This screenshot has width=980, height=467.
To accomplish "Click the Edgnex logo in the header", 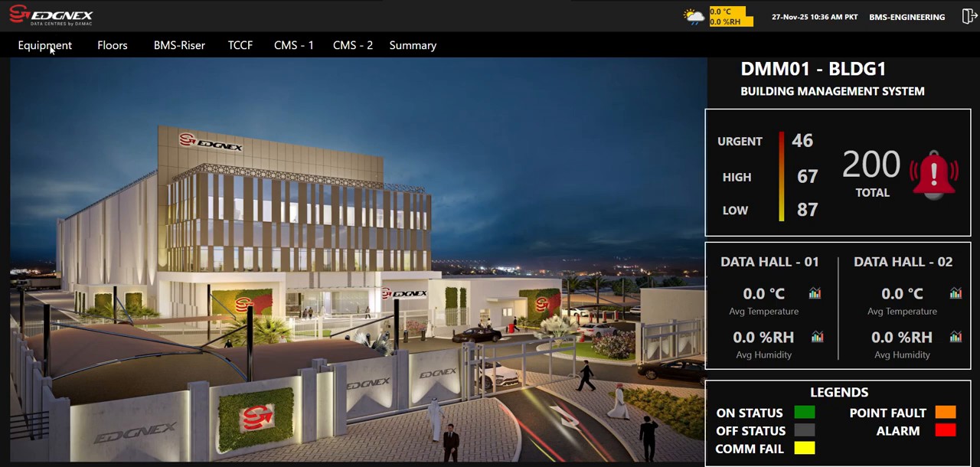I will tap(51, 15).
